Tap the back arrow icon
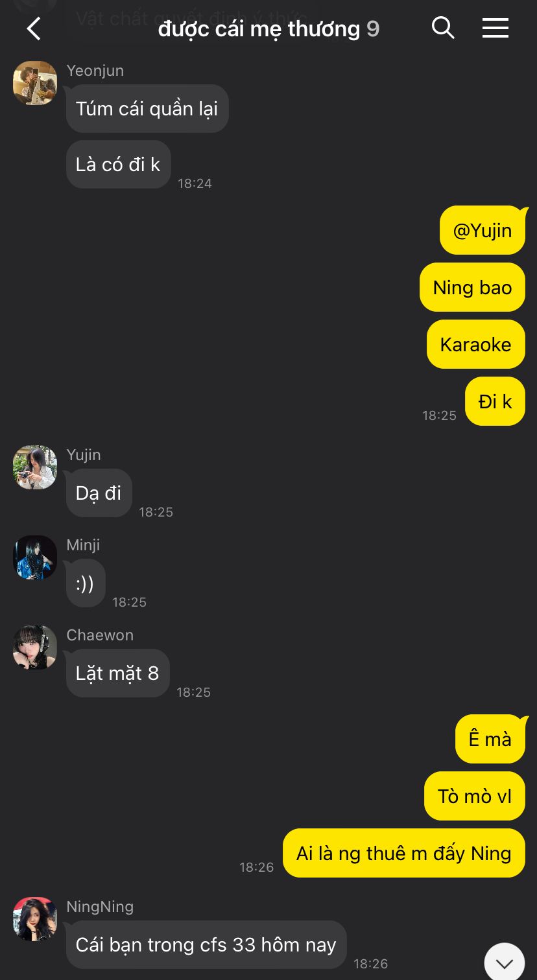The image size is (537, 980). coord(34,29)
